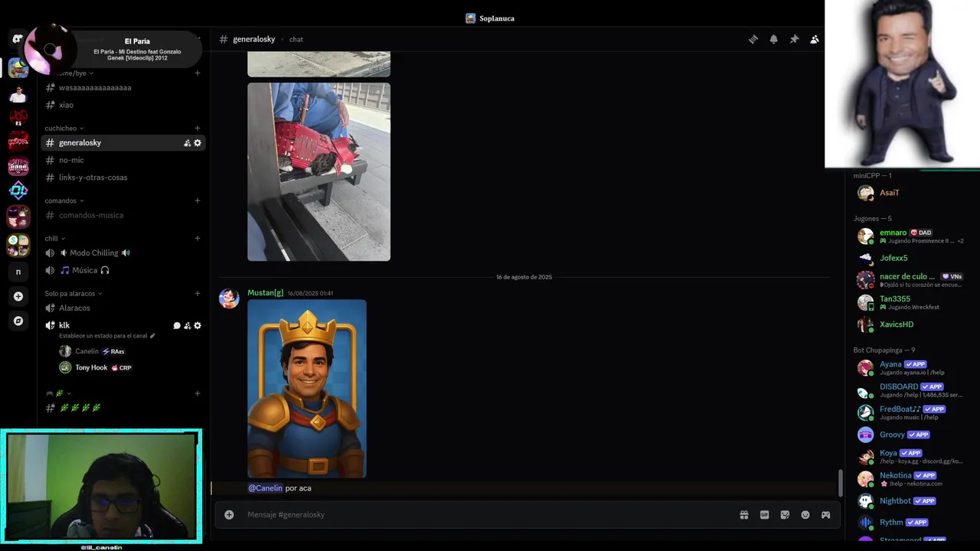This screenshot has width=980, height=551.
Task: Open the wasaaaaaaaaaaaaaaa channel
Action: point(122,88)
